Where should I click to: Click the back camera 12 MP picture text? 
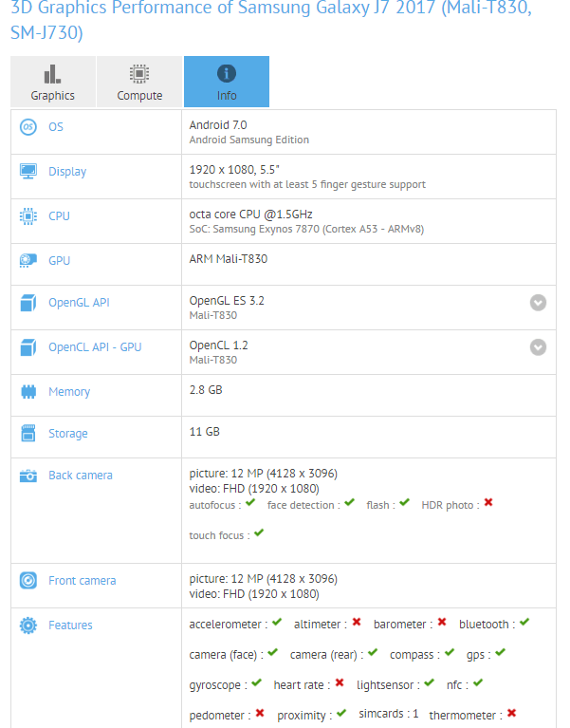[x=264, y=473]
